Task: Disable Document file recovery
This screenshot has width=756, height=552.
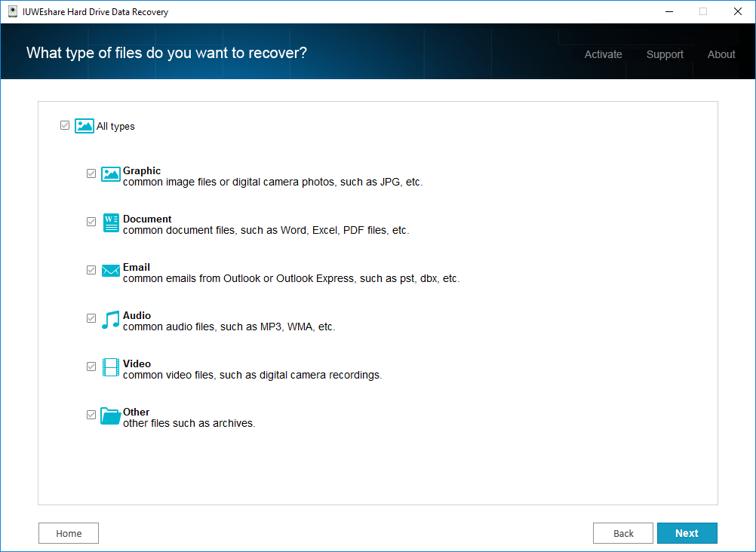Action: click(x=91, y=222)
